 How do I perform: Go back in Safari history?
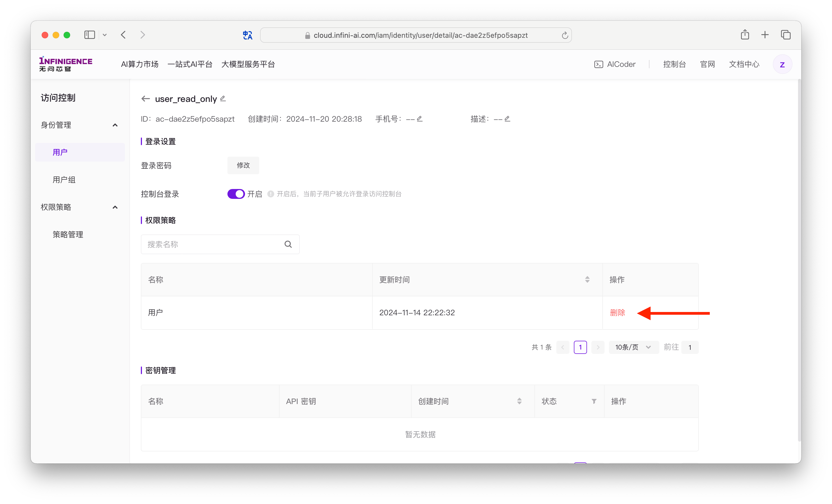click(123, 35)
